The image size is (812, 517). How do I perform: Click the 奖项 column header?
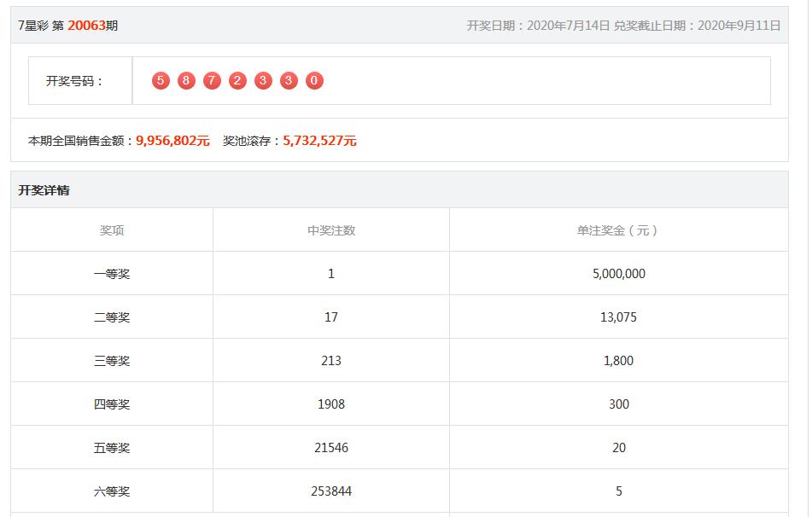point(112,230)
